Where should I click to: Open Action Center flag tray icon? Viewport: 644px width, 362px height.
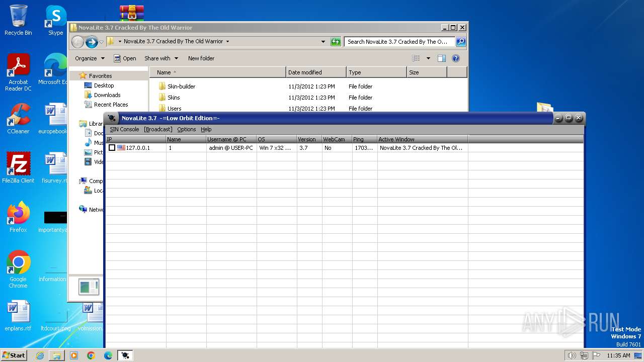tap(596, 355)
